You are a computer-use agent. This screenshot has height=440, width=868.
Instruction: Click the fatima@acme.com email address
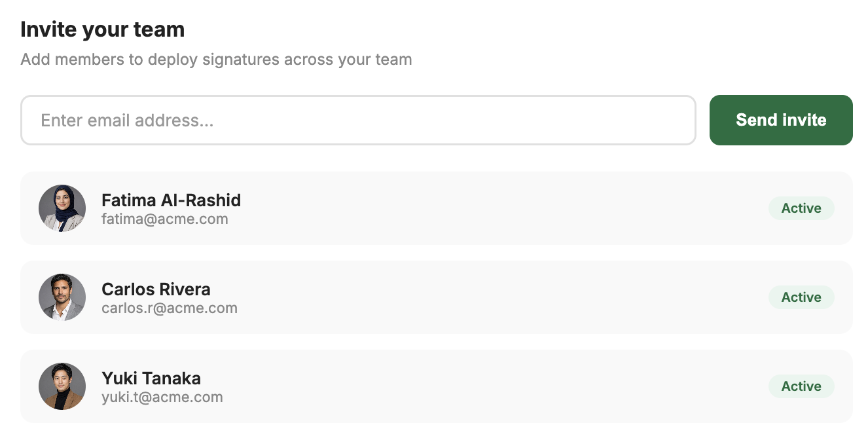point(165,219)
